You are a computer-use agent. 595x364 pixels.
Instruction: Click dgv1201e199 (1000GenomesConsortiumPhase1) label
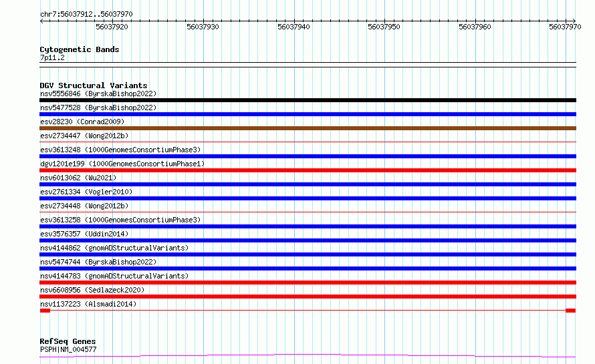(x=122, y=164)
